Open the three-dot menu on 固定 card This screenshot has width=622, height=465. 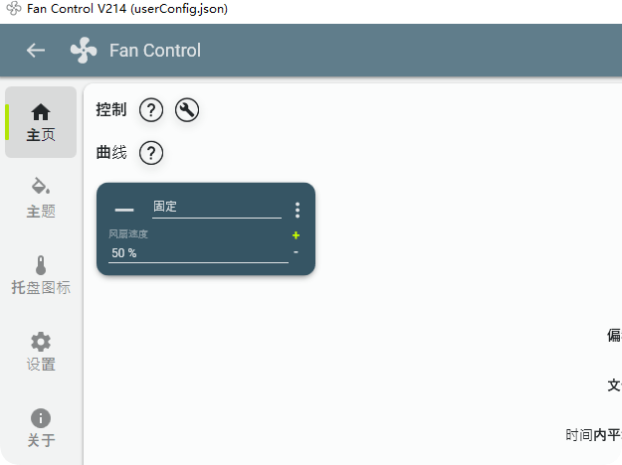(298, 210)
